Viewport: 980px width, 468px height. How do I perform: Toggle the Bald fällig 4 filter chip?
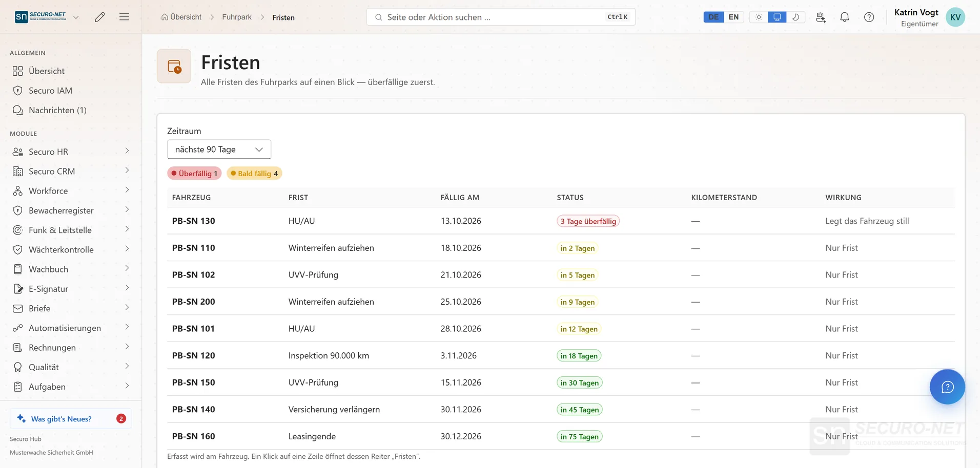254,174
